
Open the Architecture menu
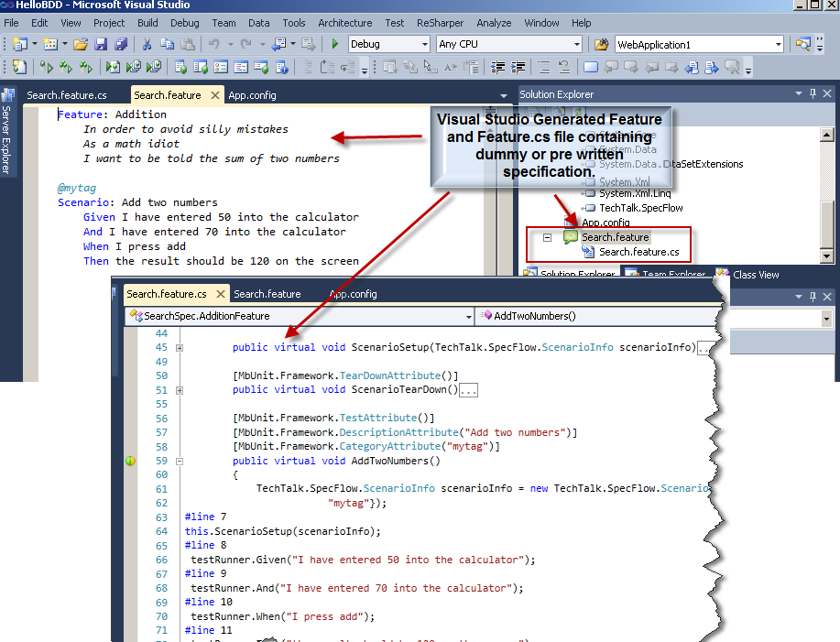[x=345, y=23]
